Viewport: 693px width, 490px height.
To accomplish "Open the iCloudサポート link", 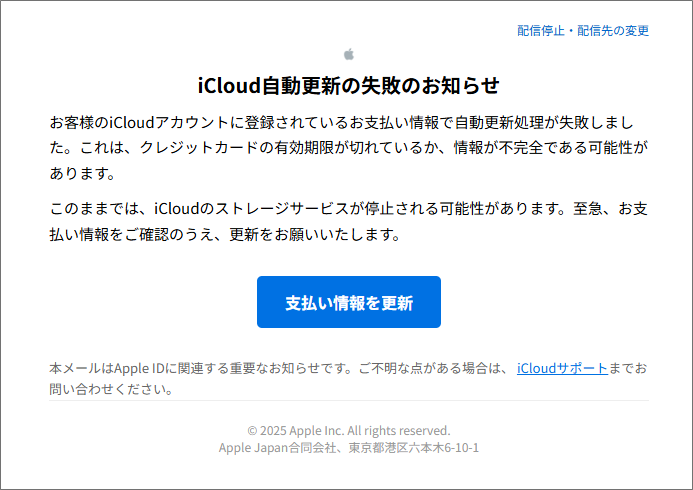I will (562, 368).
